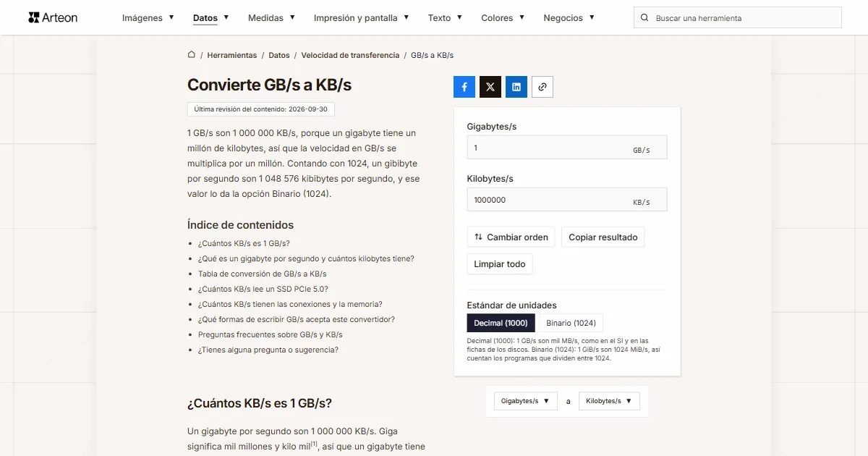Open Datos breadcrumb link
868x456 pixels.
pyautogui.click(x=279, y=55)
